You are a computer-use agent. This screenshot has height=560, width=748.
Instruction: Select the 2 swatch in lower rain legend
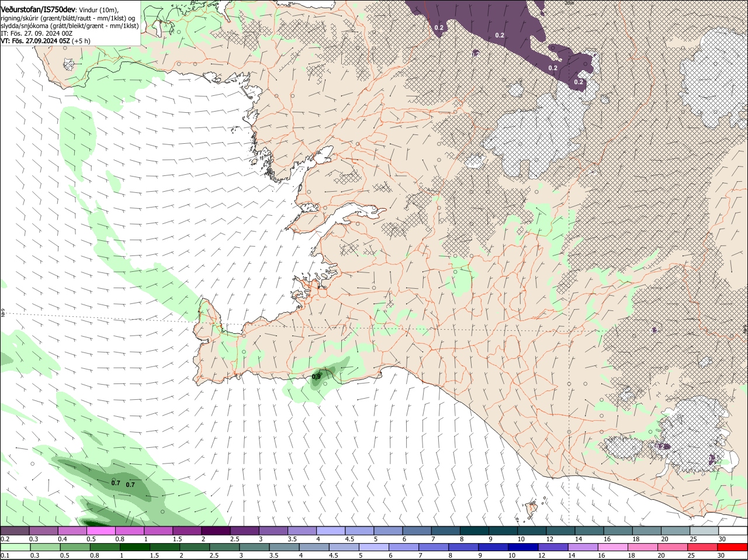click(x=195, y=547)
